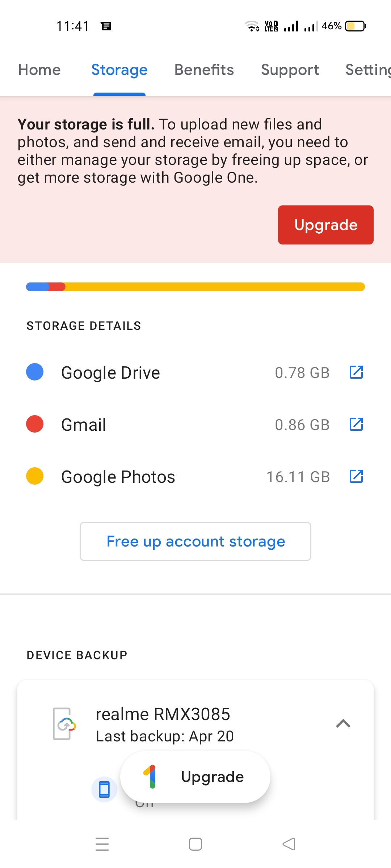Select the Google Photos storage row
Screen dimensions: 391x868
195,476
